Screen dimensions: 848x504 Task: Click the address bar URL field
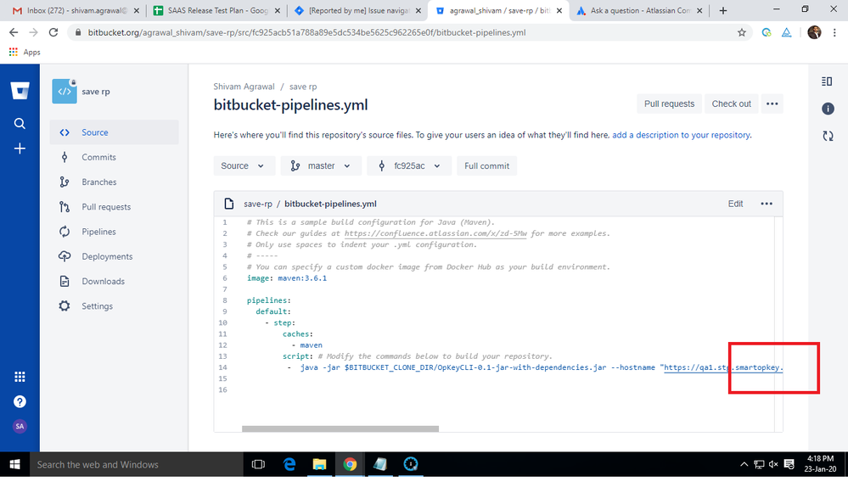409,32
